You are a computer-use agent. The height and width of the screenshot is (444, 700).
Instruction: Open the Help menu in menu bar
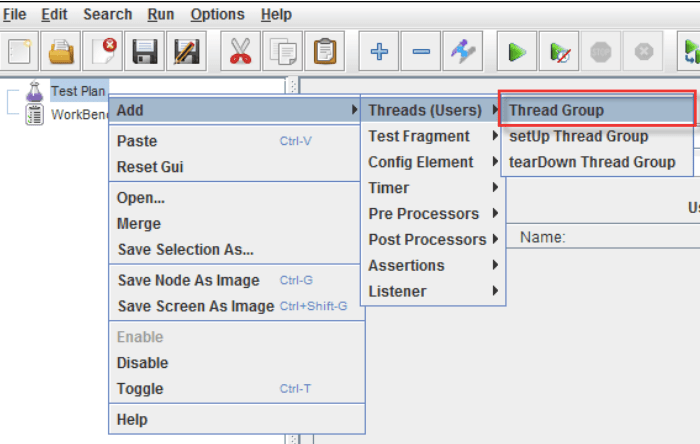276,15
